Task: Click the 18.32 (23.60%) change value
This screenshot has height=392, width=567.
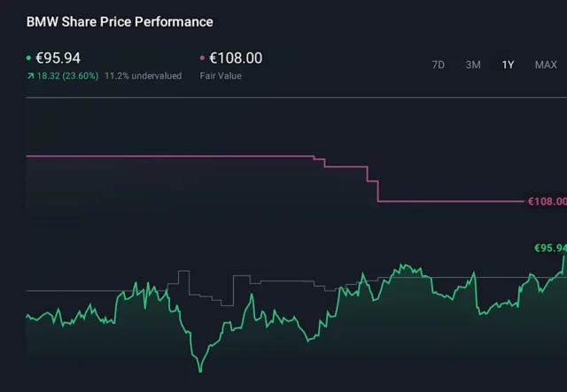Action: 67,76
